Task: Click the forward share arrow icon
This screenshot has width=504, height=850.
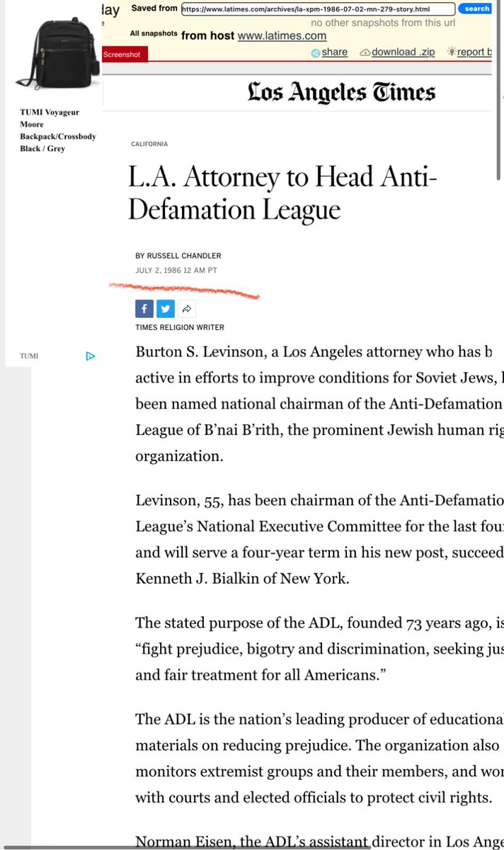Action: click(x=186, y=309)
